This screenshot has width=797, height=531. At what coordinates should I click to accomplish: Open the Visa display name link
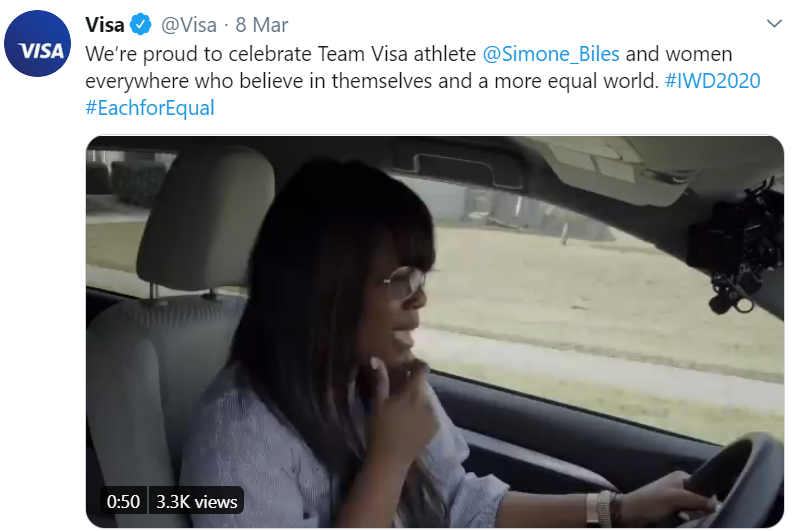click(x=105, y=24)
